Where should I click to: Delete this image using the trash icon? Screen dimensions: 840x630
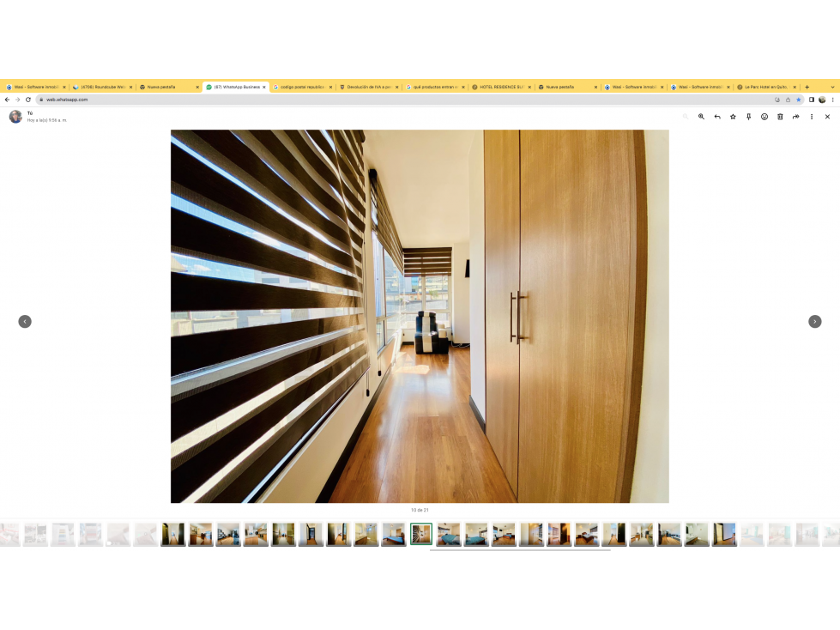[780, 117]
